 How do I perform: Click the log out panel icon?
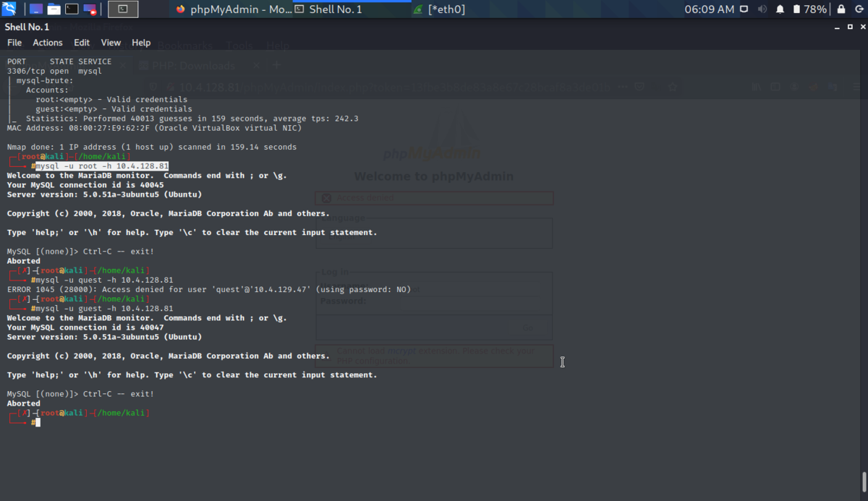859,9
